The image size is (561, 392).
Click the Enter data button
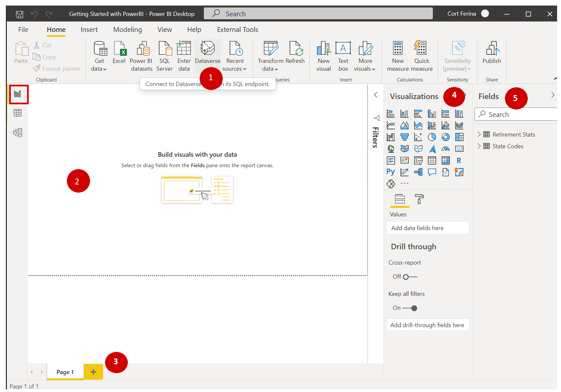(x=184, y=56)
